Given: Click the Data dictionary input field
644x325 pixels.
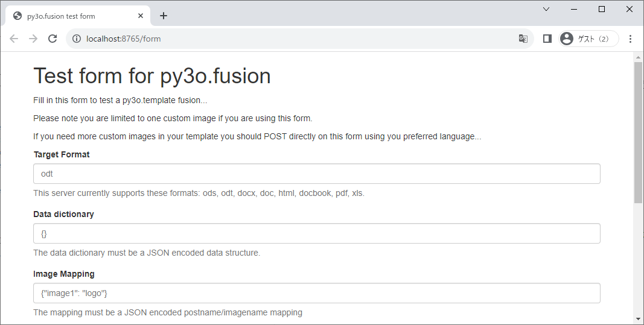Looking at the screenshot, I should pyautogui.click(x=316, y=233).
